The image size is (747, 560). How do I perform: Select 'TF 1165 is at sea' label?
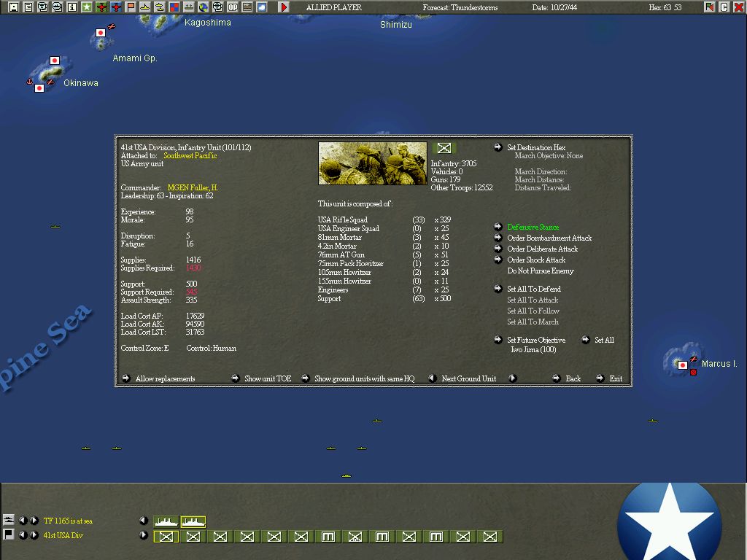[x=68, y=521]
